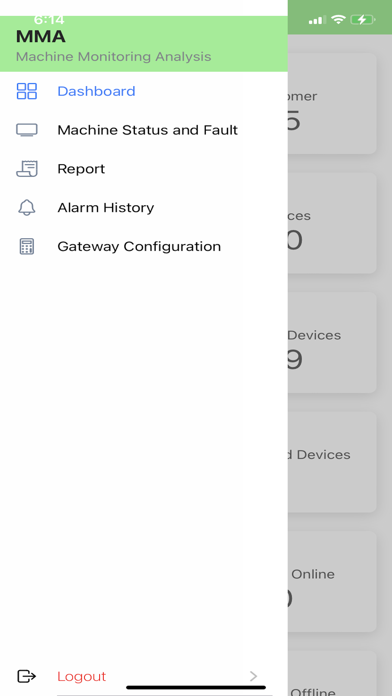Tap the dimmed Online card behind drawer
The width and height of the screenshot is (392, 696).
332,581
